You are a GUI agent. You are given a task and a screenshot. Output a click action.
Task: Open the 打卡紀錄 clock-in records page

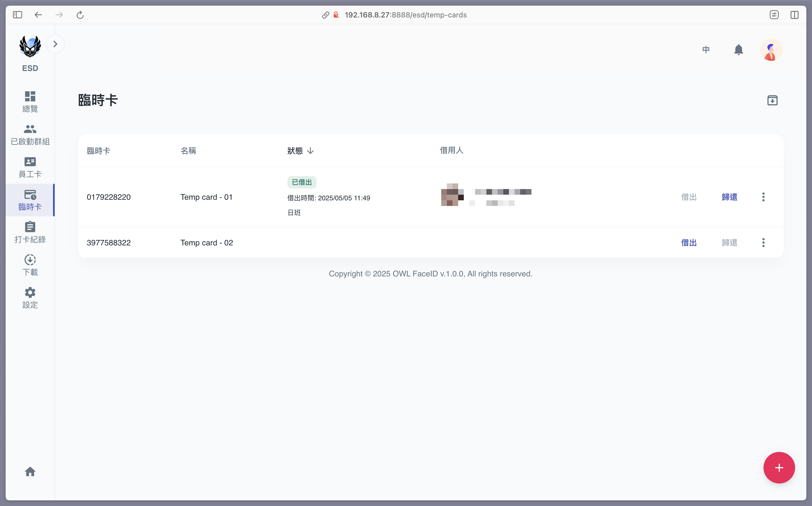30,232
